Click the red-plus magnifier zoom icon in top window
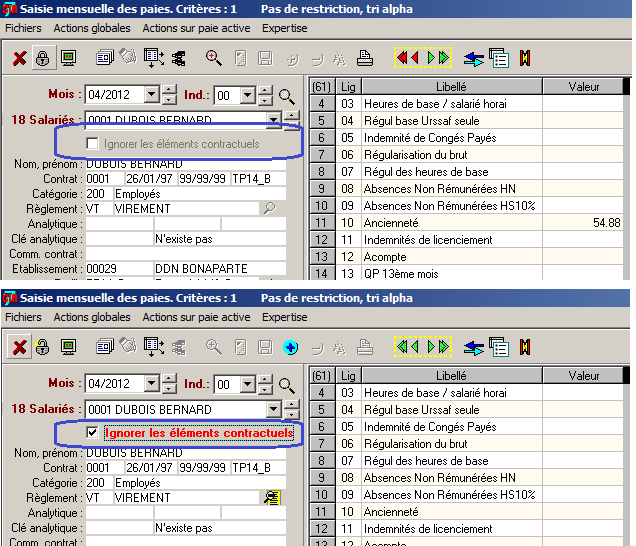This screenshot has height=546, width=636. tap(214, 58)
